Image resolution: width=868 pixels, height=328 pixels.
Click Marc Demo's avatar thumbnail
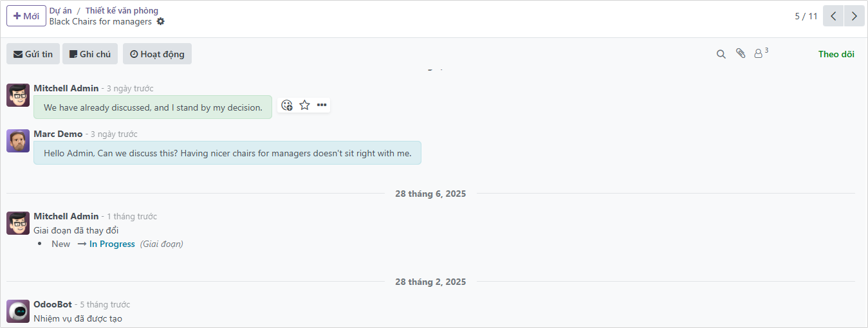(x=18, y=141)
